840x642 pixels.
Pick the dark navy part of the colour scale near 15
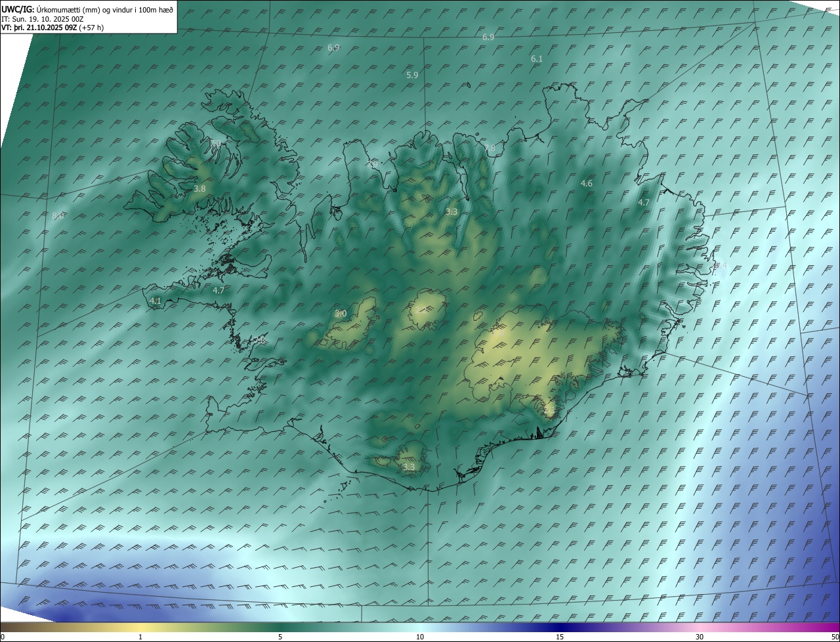[560, 628]
